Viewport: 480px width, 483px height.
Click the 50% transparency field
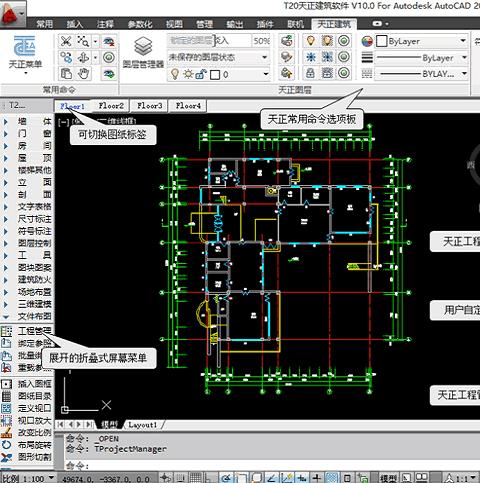[x=261, y=41]
